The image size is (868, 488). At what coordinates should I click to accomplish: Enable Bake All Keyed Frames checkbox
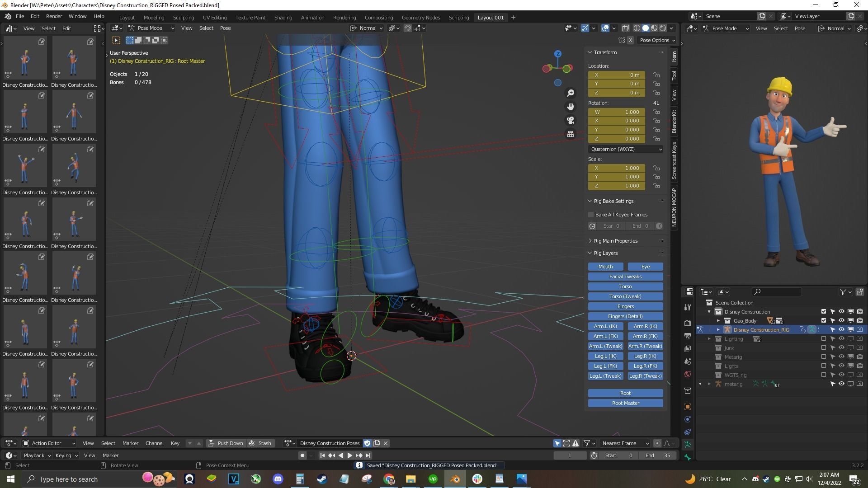(591, 215)
